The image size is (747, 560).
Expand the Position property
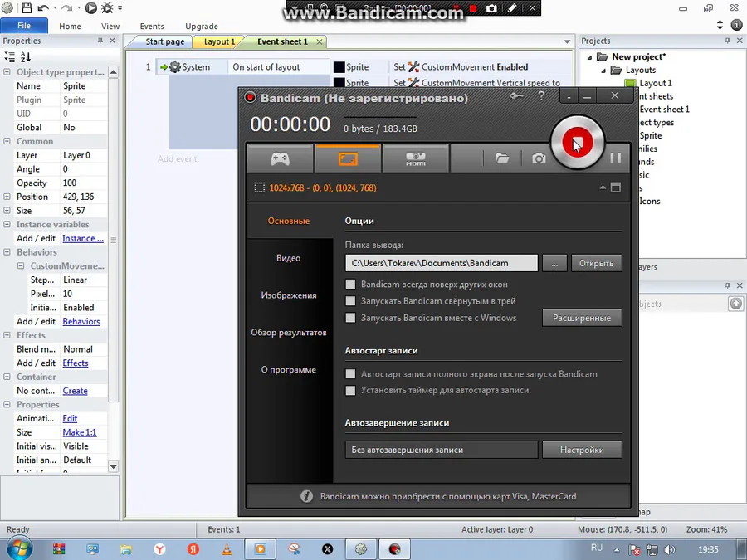click(x=7, y=196)
